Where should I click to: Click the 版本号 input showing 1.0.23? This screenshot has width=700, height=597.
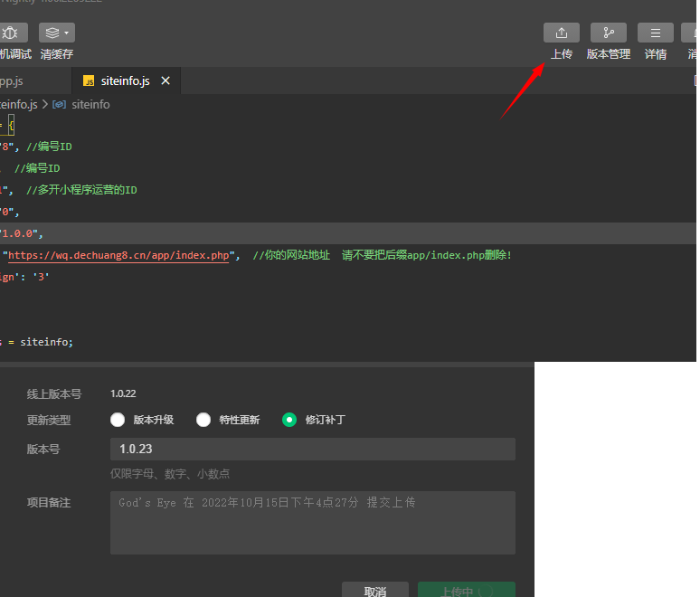click(313, 450)
